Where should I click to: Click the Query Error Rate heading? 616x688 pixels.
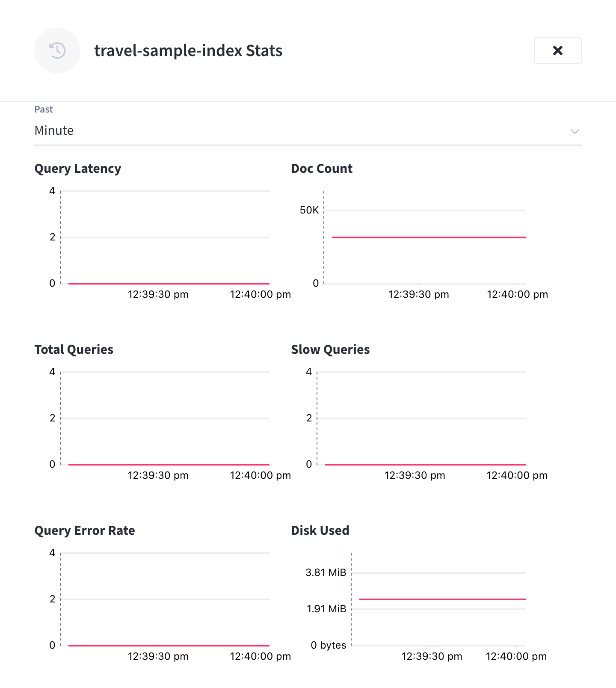pos(84,531)
